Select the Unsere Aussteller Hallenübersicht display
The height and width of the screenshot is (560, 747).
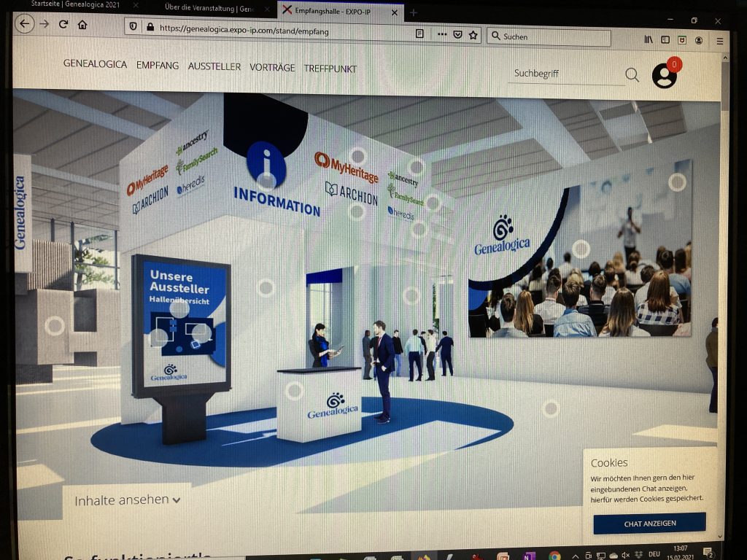182,321
